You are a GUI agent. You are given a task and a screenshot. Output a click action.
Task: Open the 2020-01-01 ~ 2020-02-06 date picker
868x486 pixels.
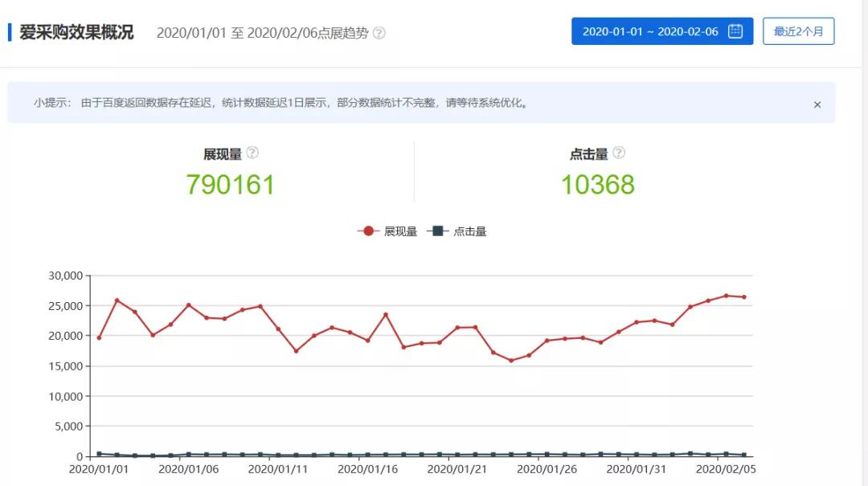point(662,31)
